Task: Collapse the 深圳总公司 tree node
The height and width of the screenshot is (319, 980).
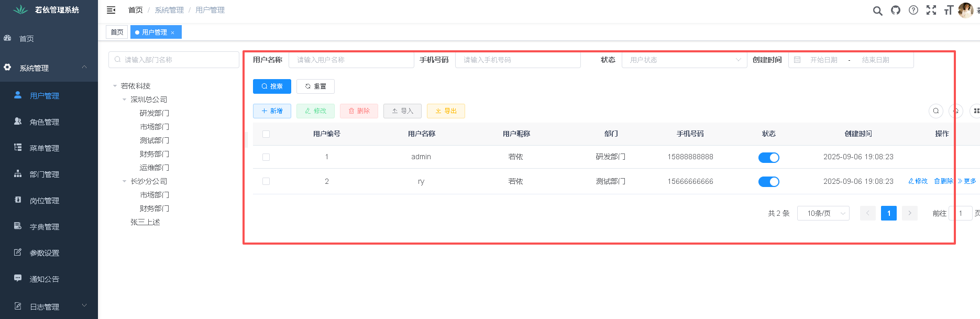Action: click(125, 100)
